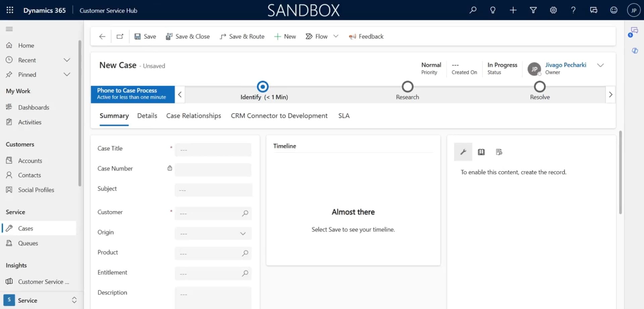Select the Identify stage circle
The image size is (644, 309).
(x=263, y=87)
